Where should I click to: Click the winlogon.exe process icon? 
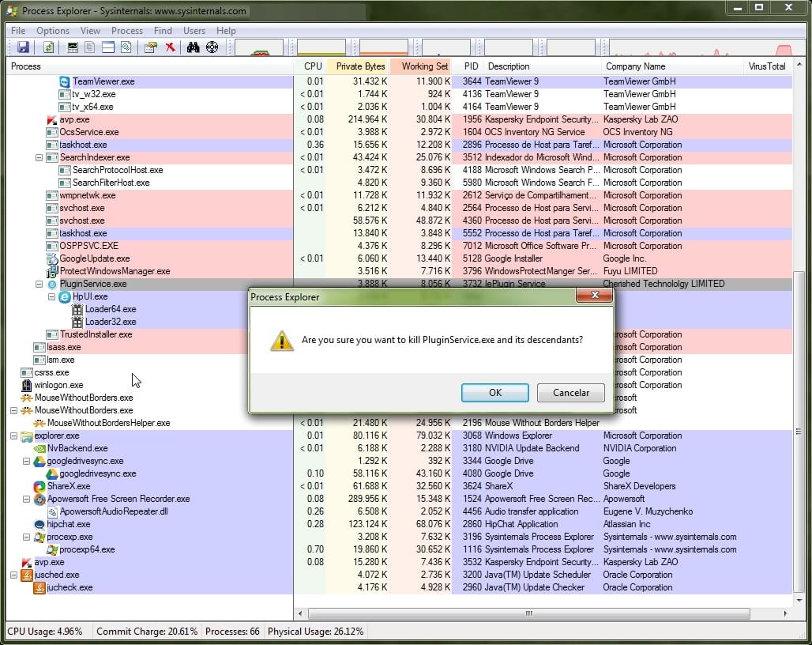tap(26, 385)
